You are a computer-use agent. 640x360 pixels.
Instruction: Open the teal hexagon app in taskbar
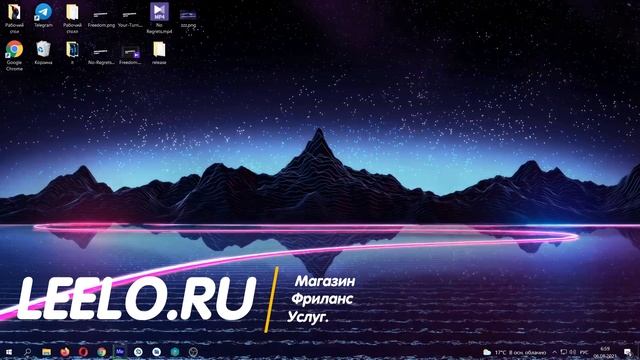click(x=175, y=352)
